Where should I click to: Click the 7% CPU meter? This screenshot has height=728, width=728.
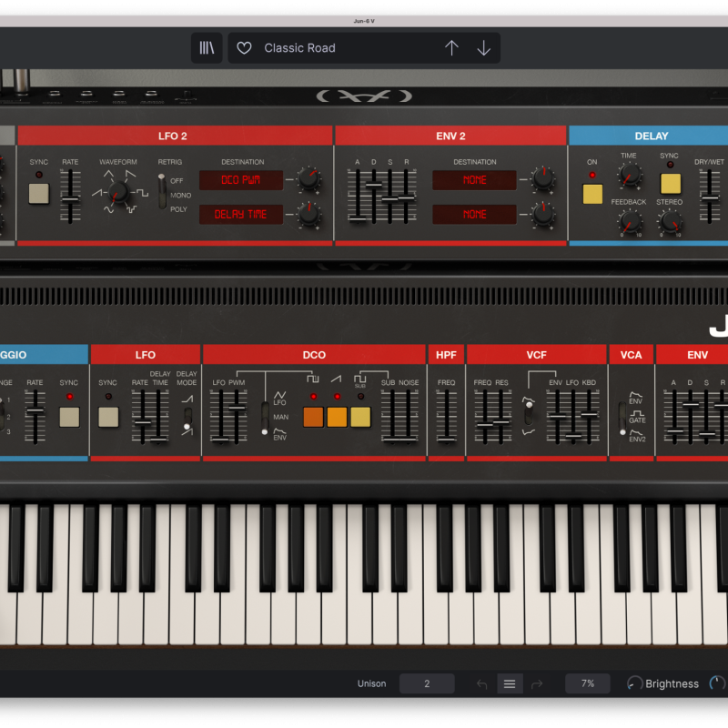tap(587, 683)
